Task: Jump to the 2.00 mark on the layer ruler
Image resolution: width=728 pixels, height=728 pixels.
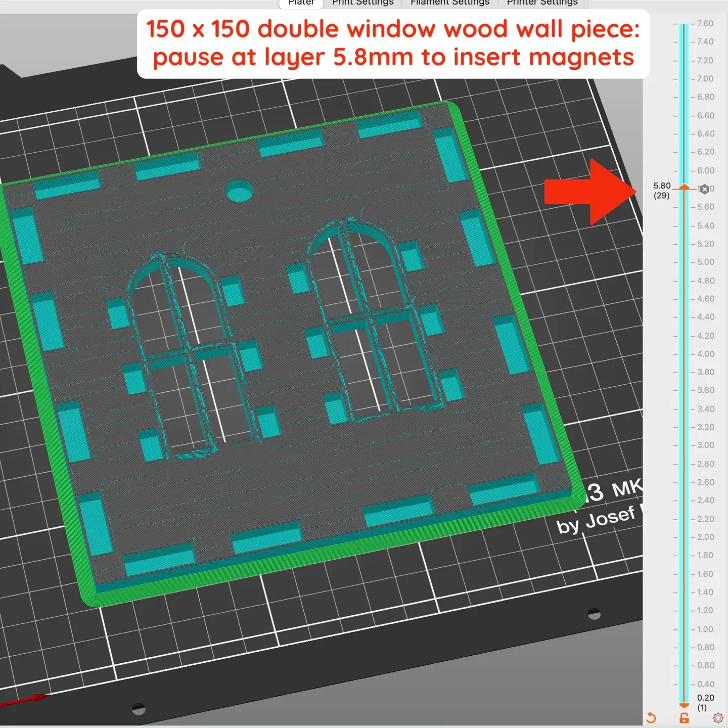Action: 705,537
